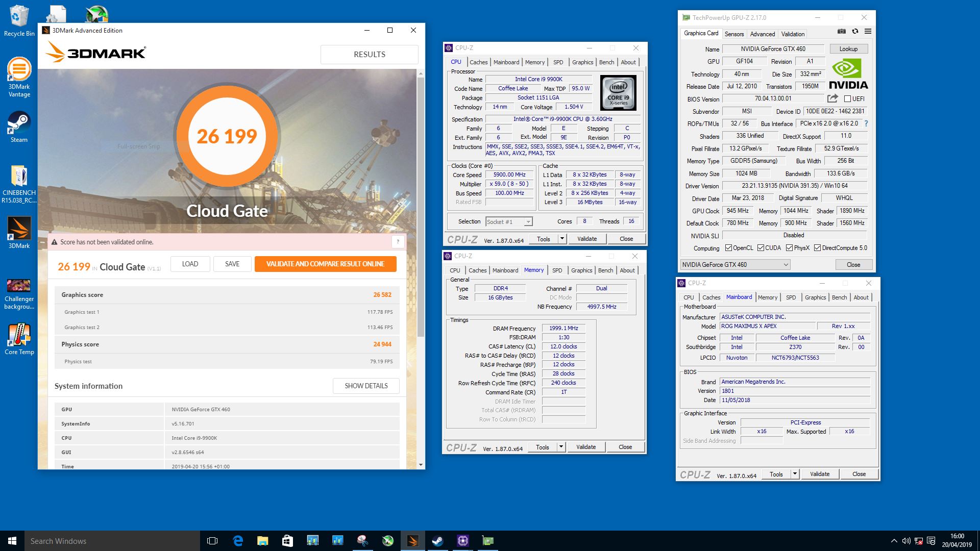Click the SAVE button in 3DMark
The height and width of the screenshot is (551, 980).
point(232,264)
